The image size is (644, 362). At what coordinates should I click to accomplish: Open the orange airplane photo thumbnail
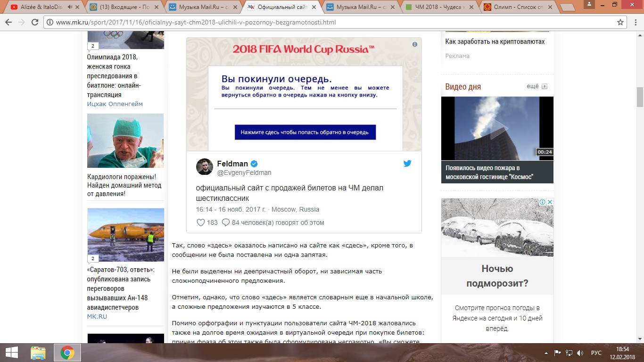tap(125, 235)
